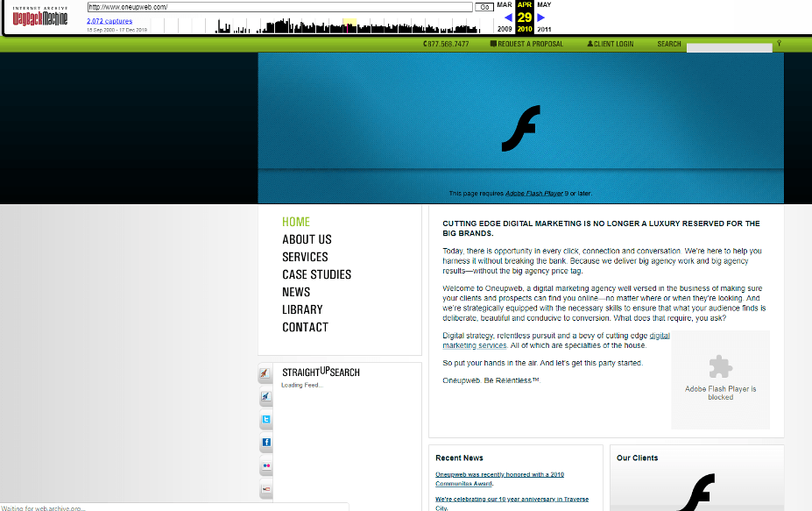
Task: Select the Flickr feed tab icon
Action: (265, 465)
